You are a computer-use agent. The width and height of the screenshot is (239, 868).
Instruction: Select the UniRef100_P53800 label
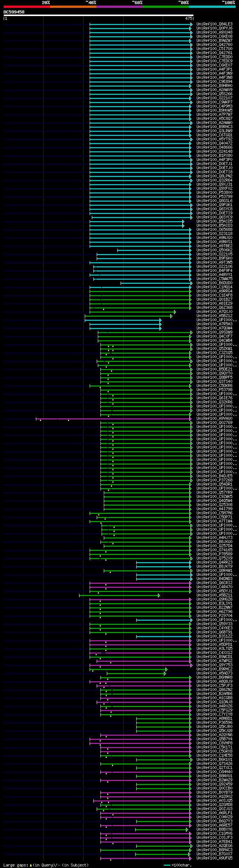point(214,193)
